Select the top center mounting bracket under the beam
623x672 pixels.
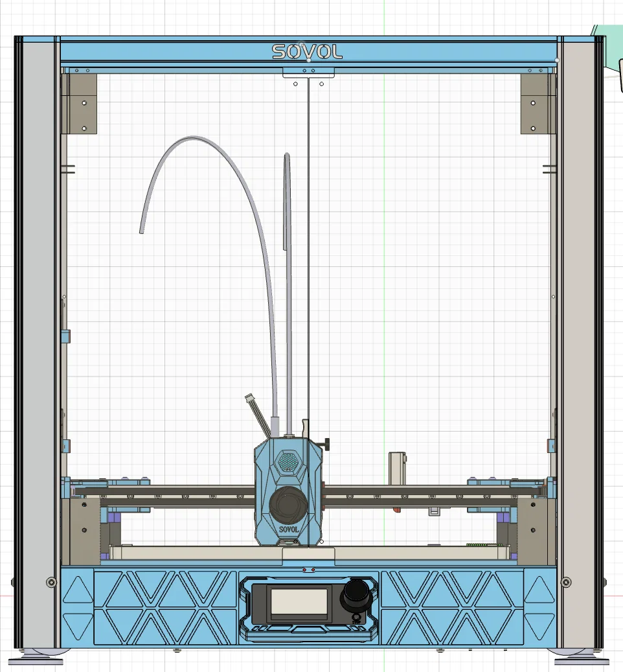pos(308,73)
